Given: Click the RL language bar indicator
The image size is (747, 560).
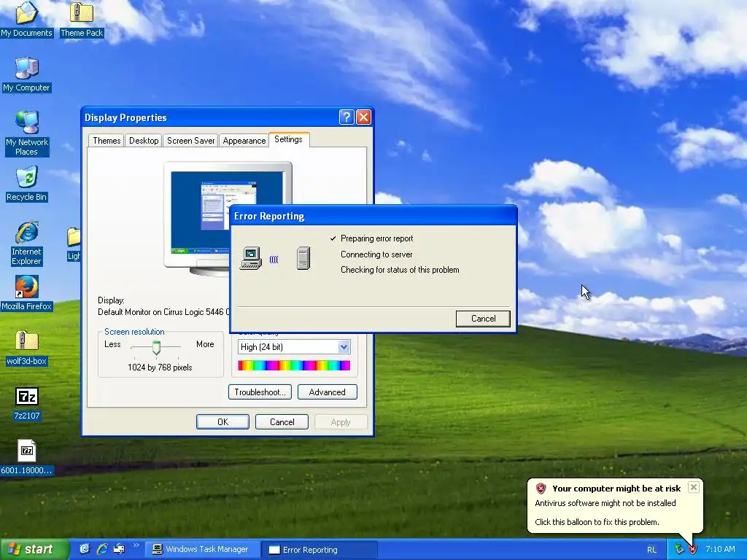Looking at the screenshot, I should 651,550.
